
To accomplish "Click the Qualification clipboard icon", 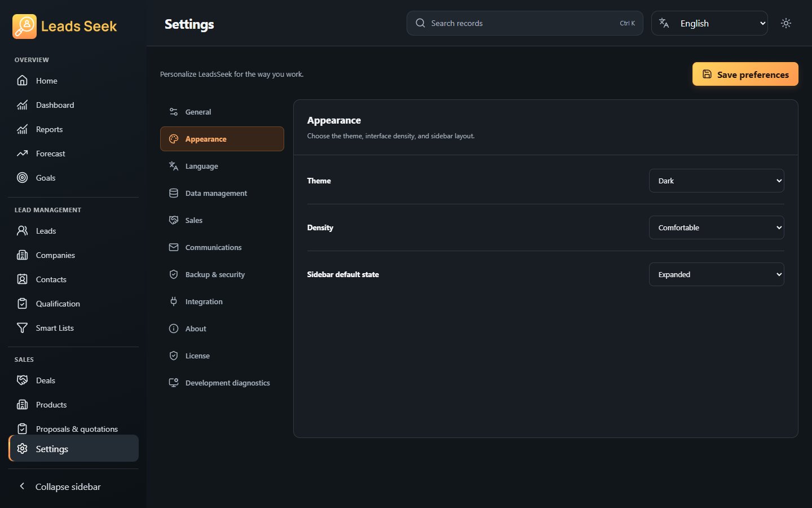I will click(x=22, y=304).
